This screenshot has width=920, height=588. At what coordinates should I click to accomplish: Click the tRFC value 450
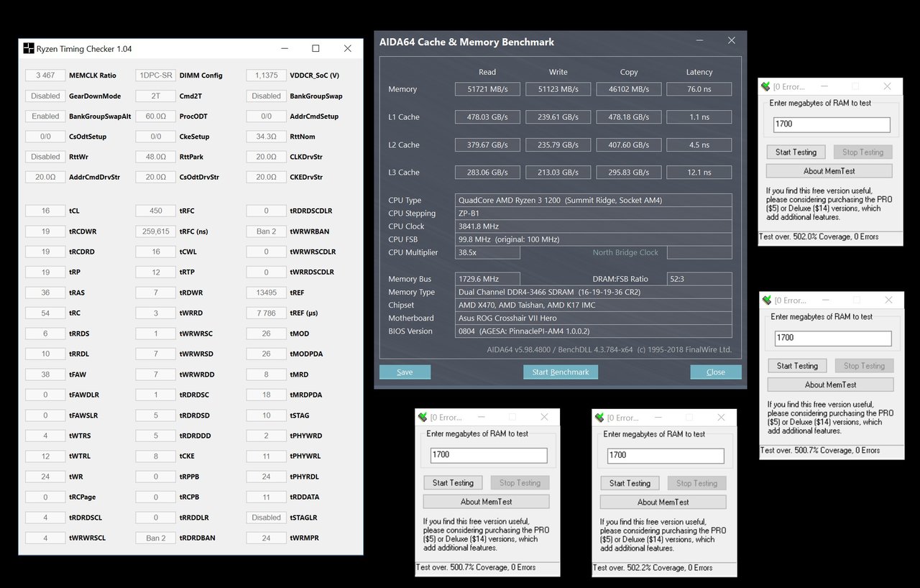tap(156, 211)
